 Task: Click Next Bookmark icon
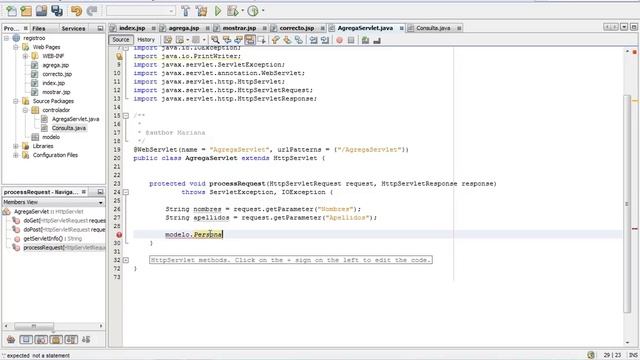[287, 40]
